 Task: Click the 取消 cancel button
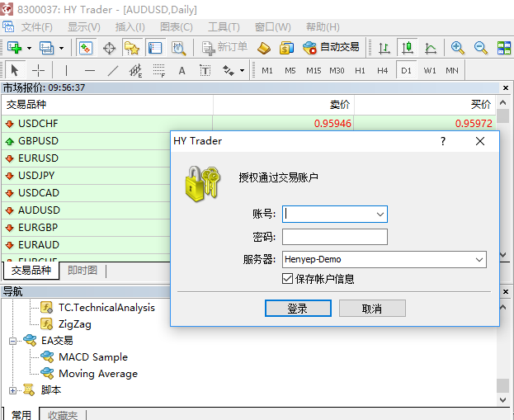[x=372, y=309]
